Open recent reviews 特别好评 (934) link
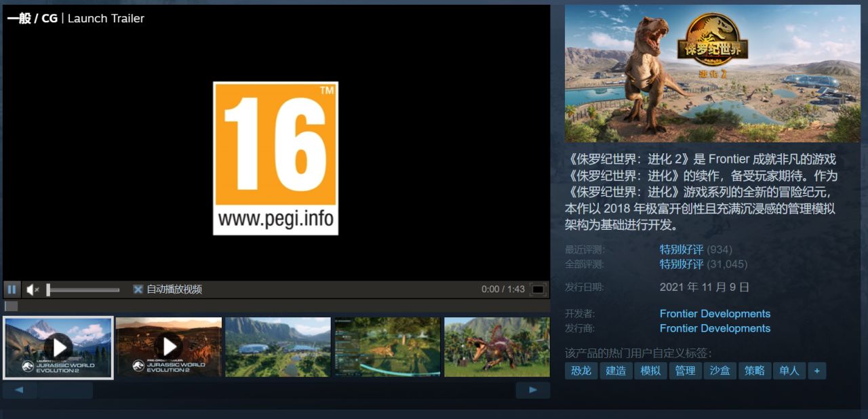The image size is (868, 419). (696, 250)
